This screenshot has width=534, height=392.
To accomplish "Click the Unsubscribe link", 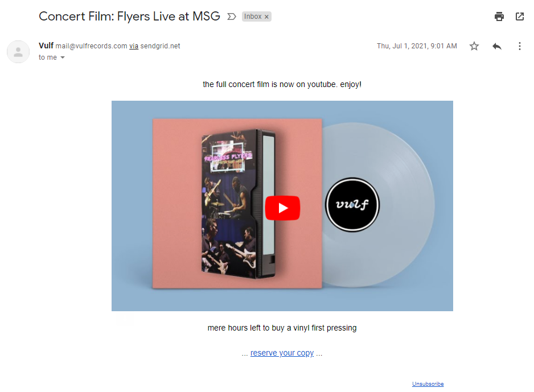I will click(428, 384).
